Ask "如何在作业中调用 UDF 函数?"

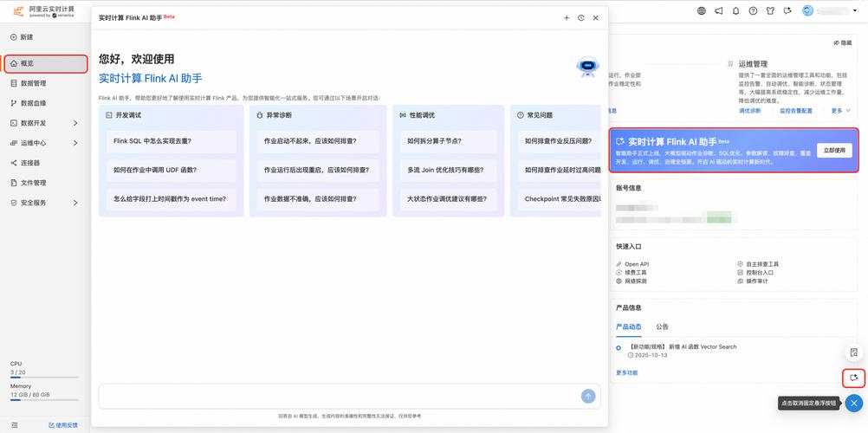click(x=171, y=170)
